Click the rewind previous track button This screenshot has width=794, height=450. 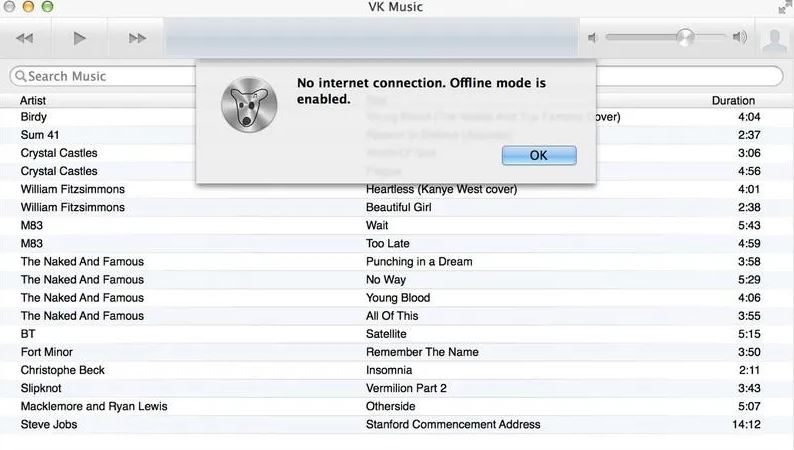tap(25, 38)
